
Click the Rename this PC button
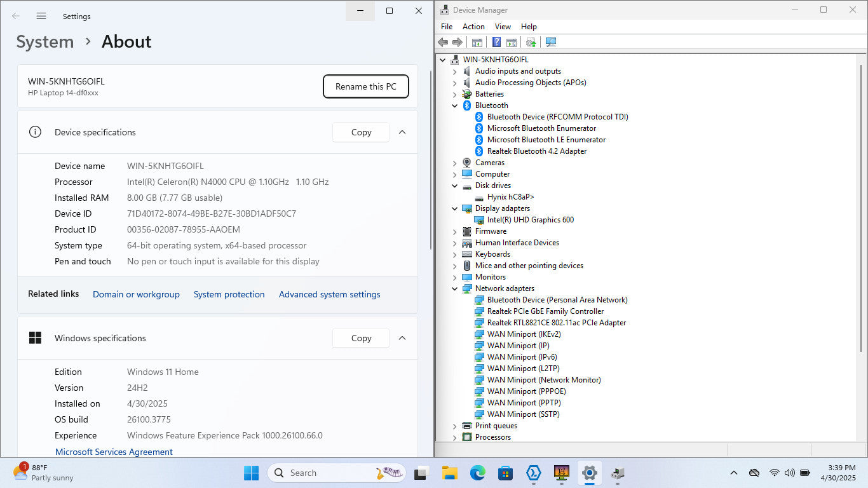365,86
